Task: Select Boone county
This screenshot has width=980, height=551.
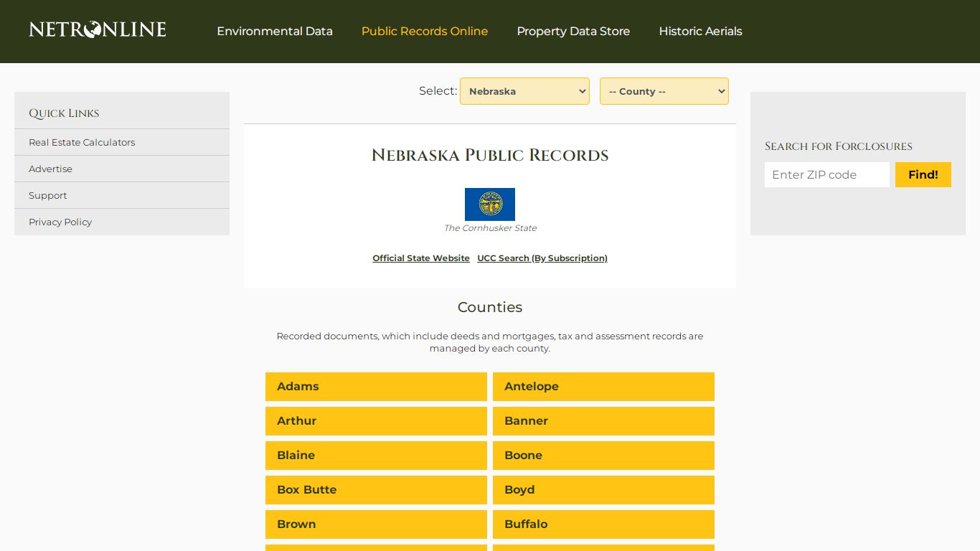Action: [x=603, y=455]
